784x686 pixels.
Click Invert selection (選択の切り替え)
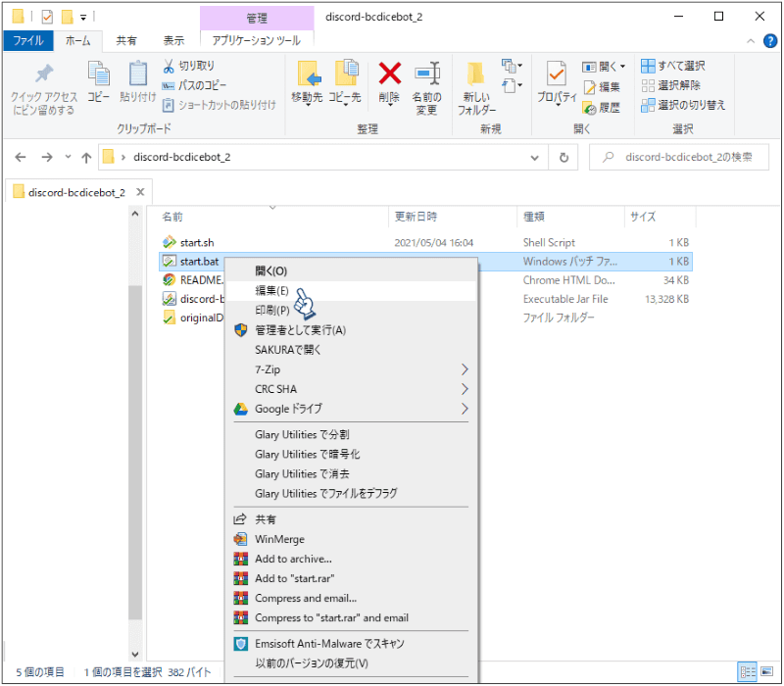tap(683, 105)
